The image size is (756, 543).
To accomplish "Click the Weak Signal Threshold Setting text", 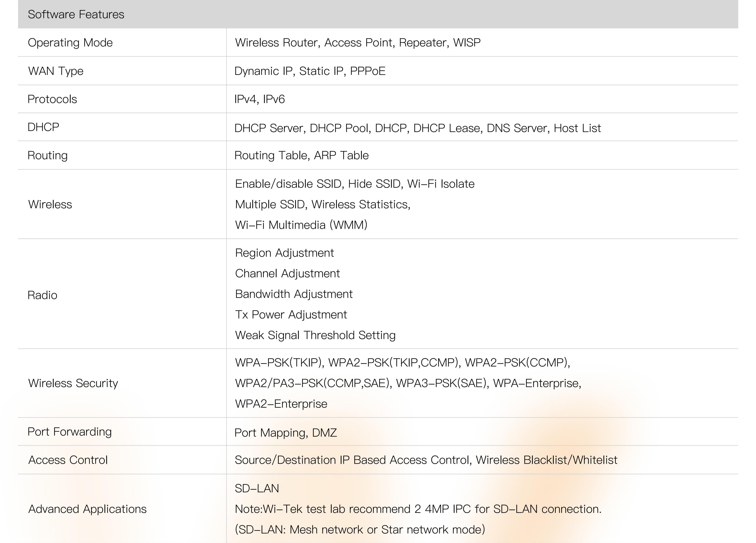I will coord(315,335).
